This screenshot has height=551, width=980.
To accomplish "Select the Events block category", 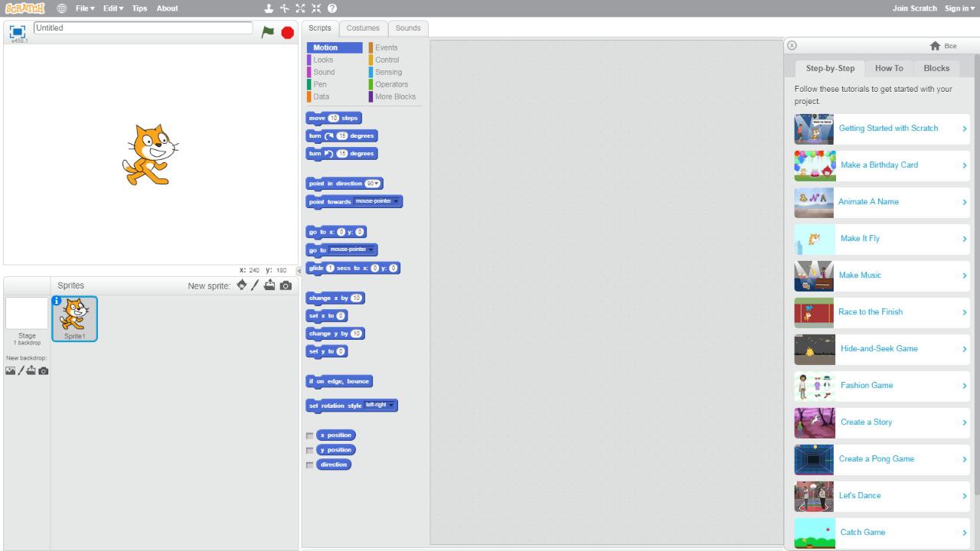I will [387, 47].
